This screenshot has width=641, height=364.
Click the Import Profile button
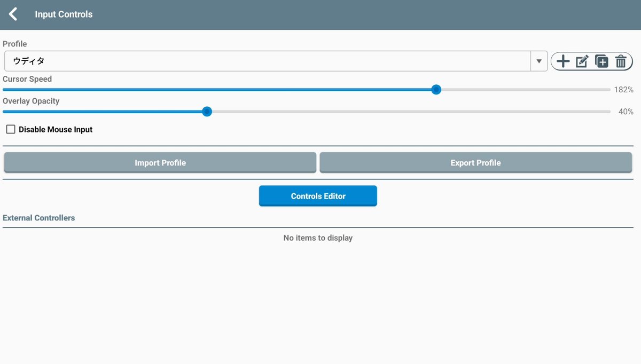pyautogui.click(x=160, y=163)
